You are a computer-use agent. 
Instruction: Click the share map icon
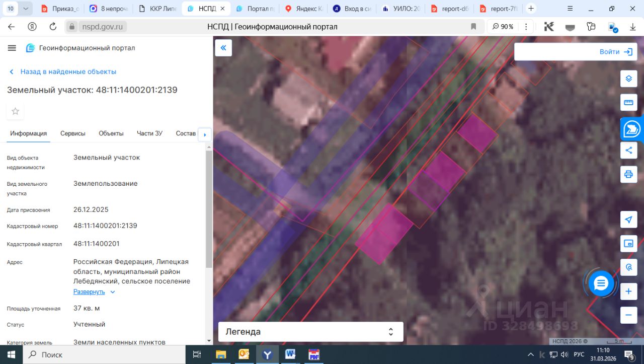click(x=628, y=150)
